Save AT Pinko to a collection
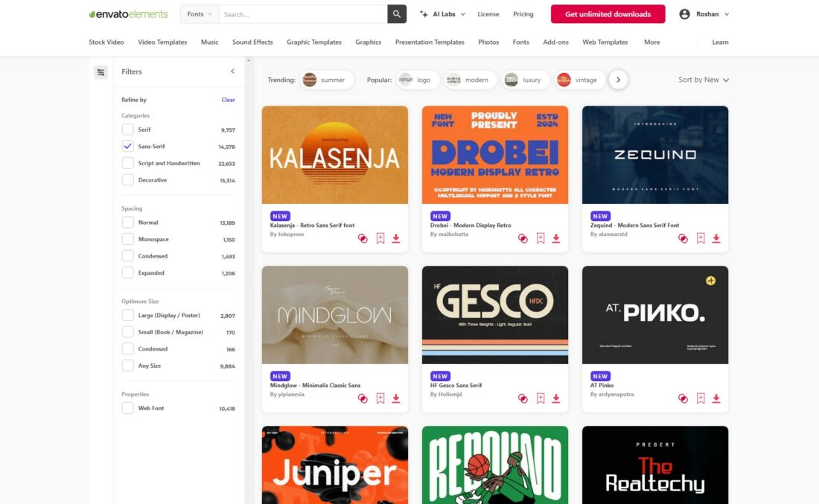 [x=701, y=398]
